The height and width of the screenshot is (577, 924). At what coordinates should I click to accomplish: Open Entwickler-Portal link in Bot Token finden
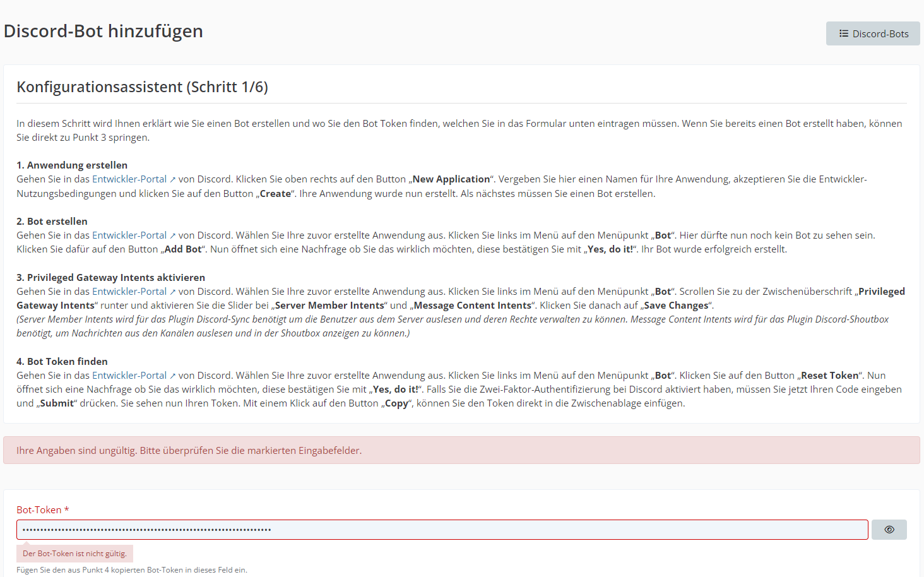pyautogui.click(x=129, y=376)
